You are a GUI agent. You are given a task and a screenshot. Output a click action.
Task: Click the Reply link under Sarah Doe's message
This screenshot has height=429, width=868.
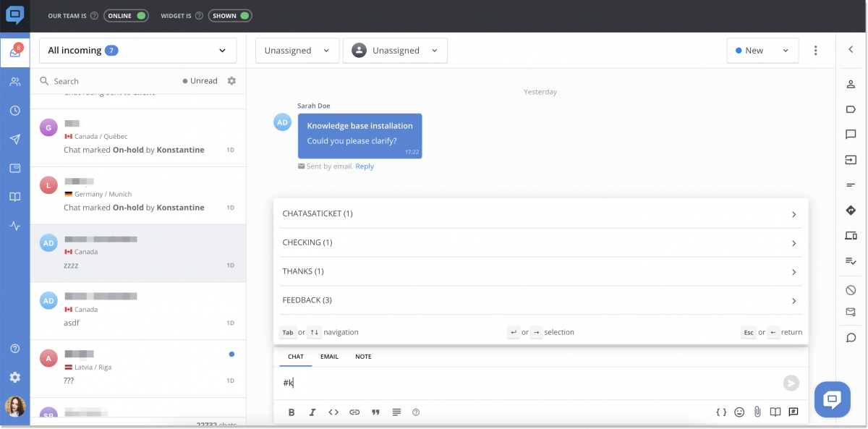coord(365,166)
